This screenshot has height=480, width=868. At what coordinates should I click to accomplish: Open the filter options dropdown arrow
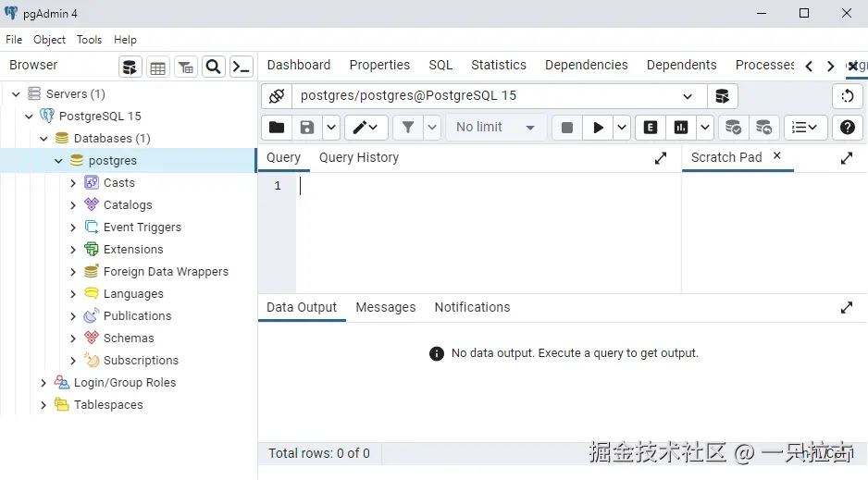pyautogui.click(x=432, y=128)
